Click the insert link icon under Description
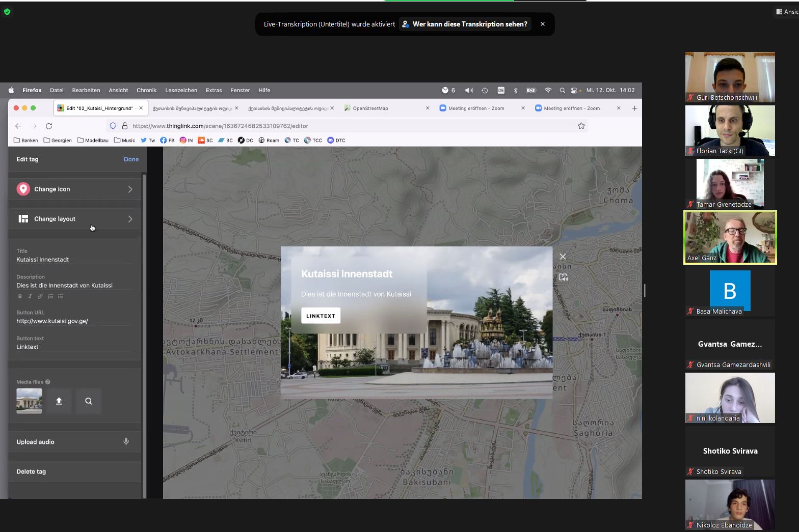 pyautogui.click(x=40, y=296)
